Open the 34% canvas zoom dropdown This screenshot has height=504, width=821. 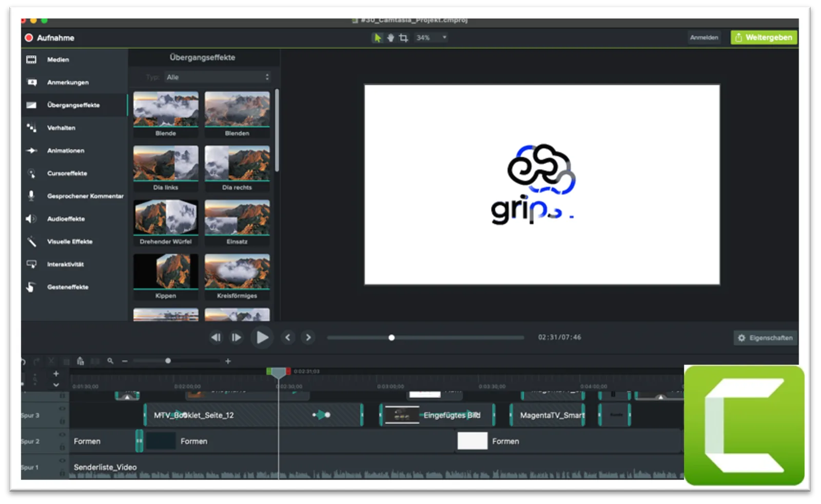point(431,37)
